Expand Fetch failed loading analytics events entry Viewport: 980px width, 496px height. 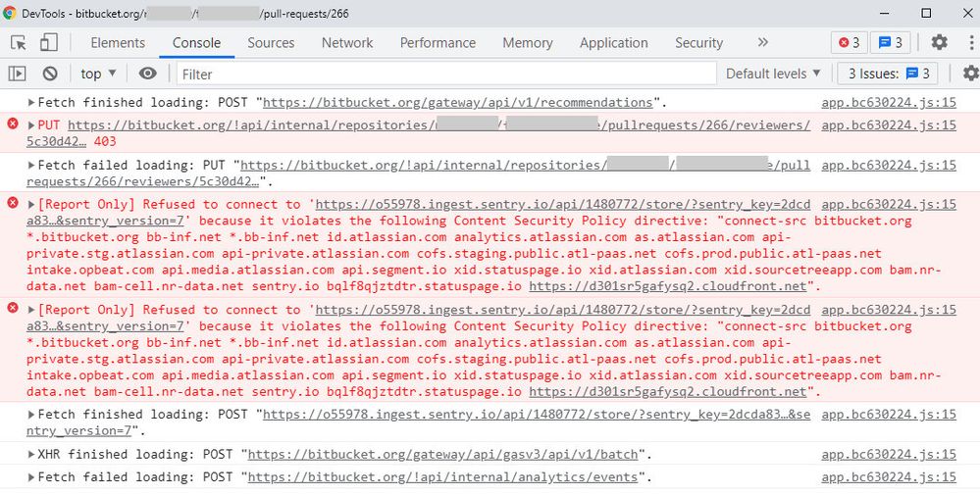[x=31, y=478]
